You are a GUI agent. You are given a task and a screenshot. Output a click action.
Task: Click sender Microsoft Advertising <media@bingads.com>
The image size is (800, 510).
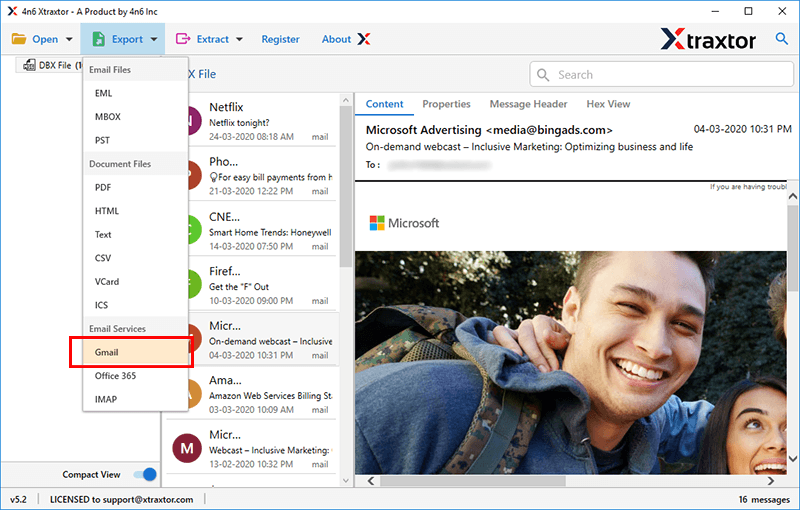[489, 130]
